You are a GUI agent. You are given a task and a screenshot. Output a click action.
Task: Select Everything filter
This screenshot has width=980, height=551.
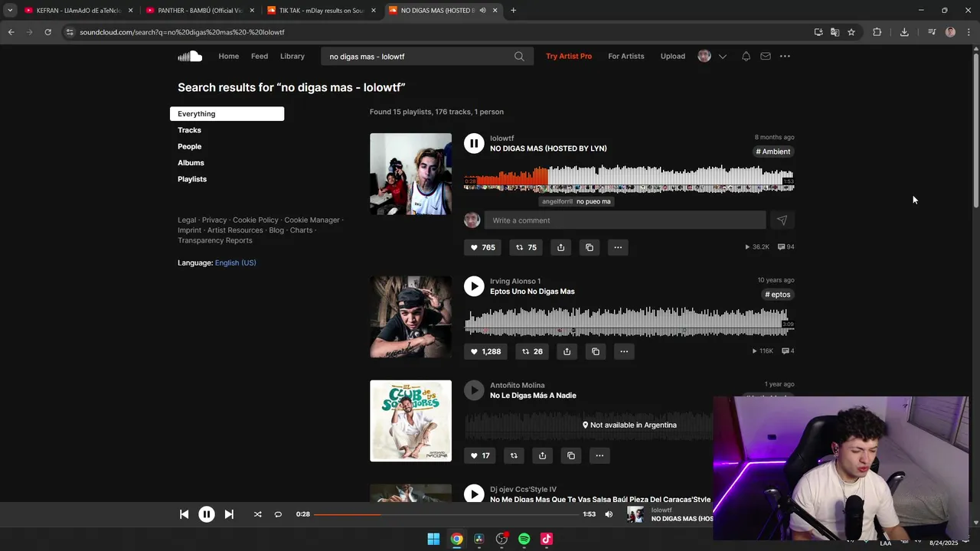(x=227, y=114)
